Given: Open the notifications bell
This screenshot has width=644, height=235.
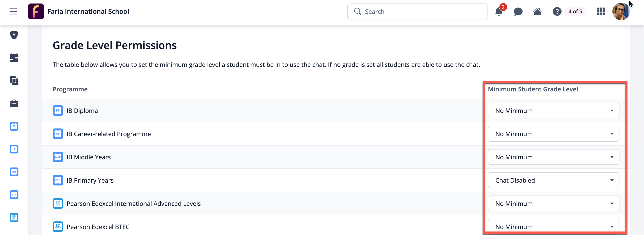Looking at the screenshot, I should tap(498, 11).
